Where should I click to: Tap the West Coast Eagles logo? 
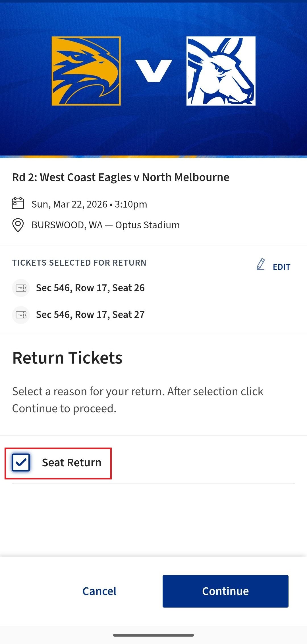[x=86, y=71]
